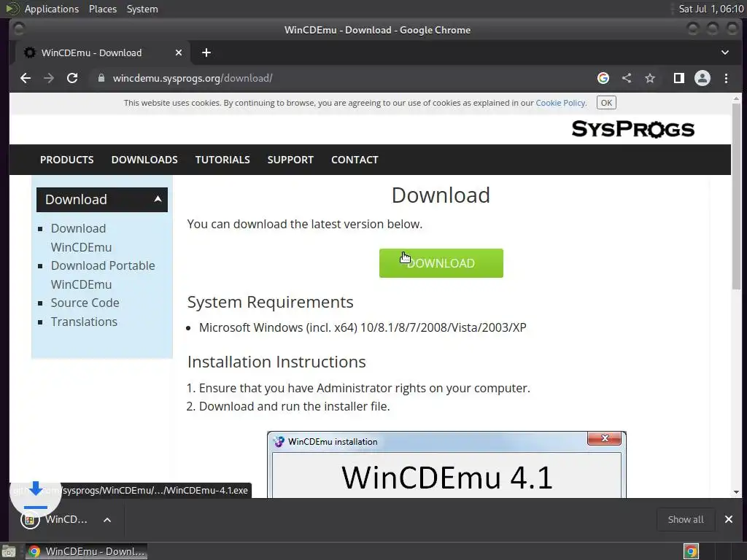Open Download Portable WinCDEmu link
747x560 pixels.
coord(103,275)
